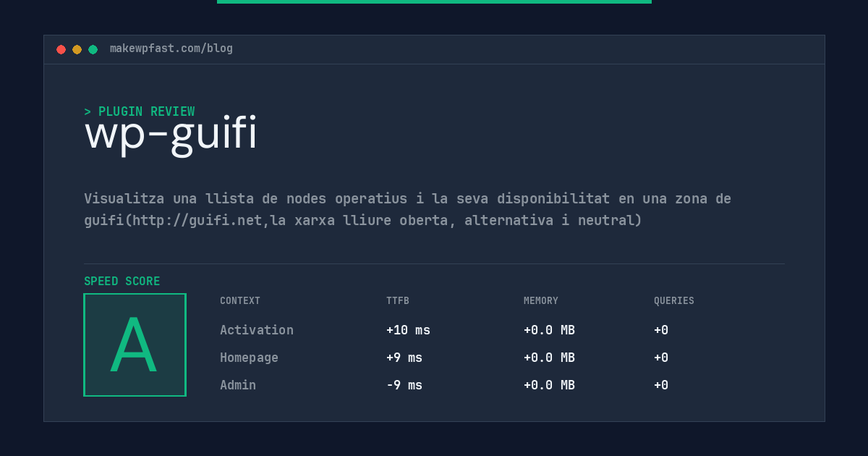Viewport: 868px width, 456px height.
Task: Click the MEMORY column header
Action: [541, 300]
